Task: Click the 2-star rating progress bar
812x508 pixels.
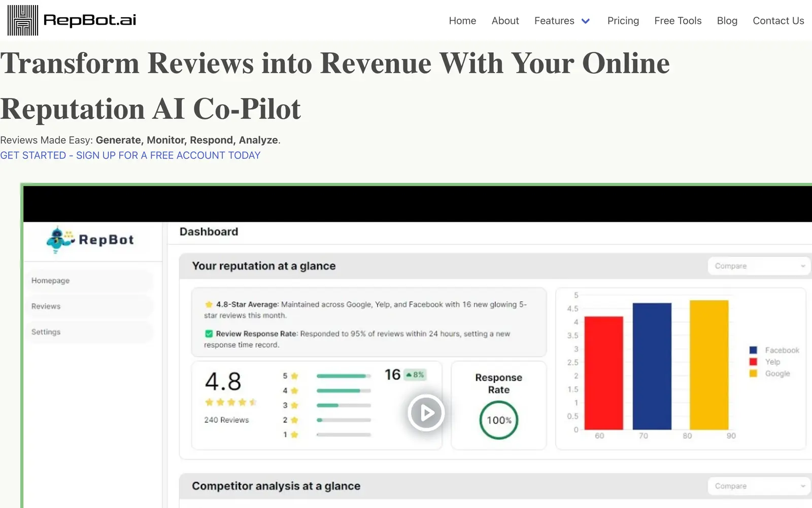Action: click(344, 420)
